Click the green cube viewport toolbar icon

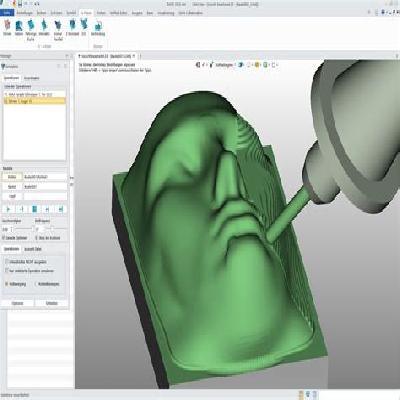coord(265,65)
